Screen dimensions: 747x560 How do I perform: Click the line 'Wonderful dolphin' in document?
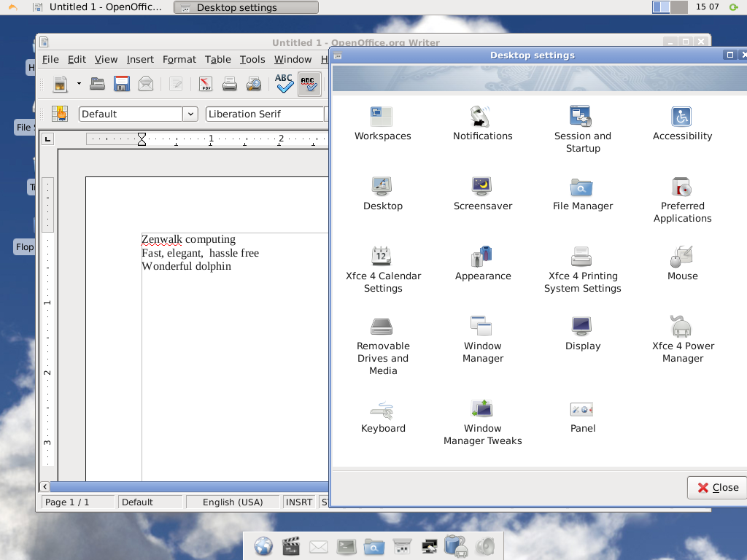186,266
